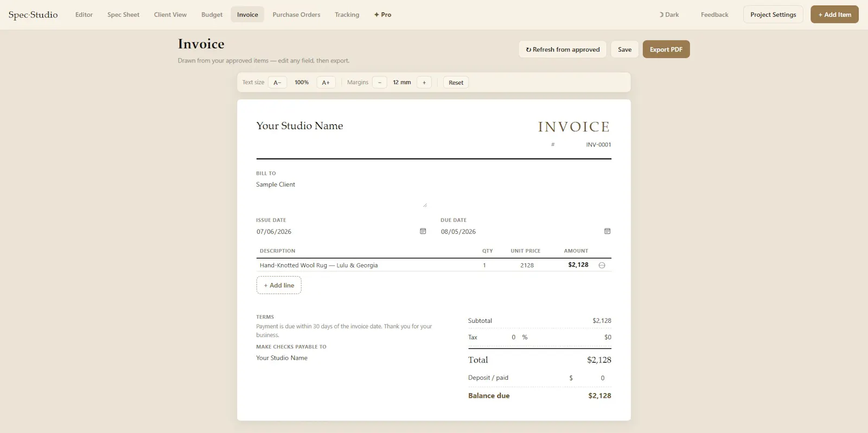
Task: Add a new invoice line
Action: coord(279,285)
